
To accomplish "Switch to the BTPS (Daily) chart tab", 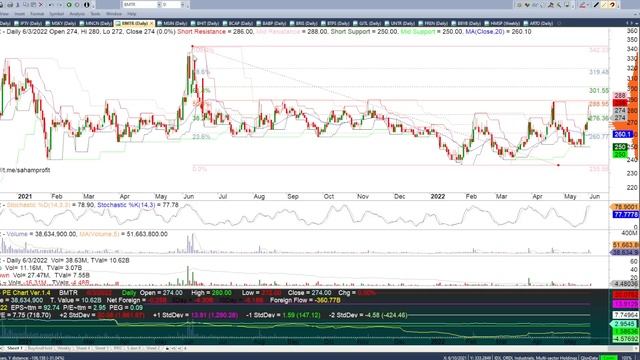I will coord(336,23).
